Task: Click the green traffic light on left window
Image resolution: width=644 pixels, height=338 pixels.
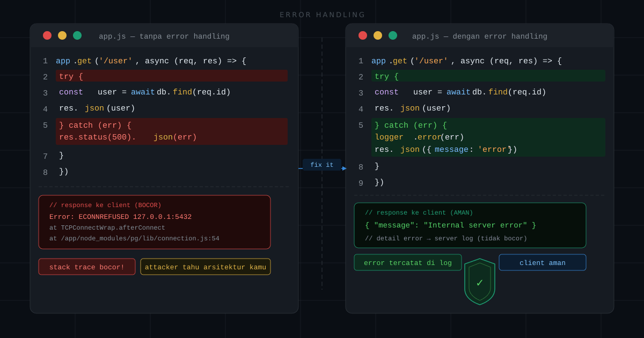Action: pos(77,35)
